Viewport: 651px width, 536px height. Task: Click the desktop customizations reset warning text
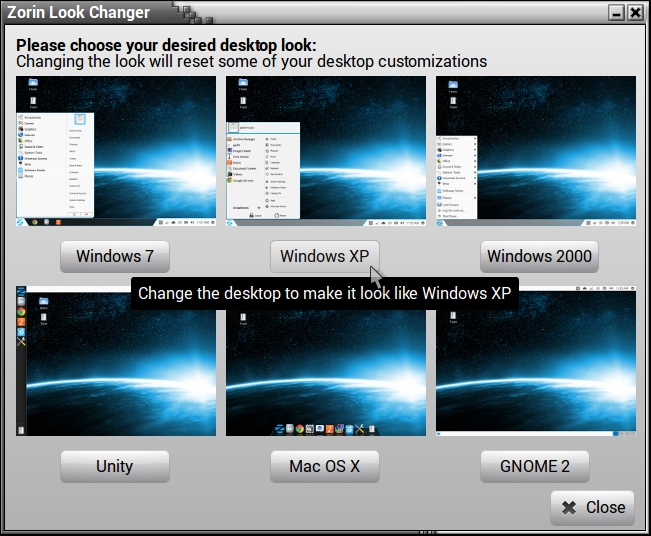(251, 61)
